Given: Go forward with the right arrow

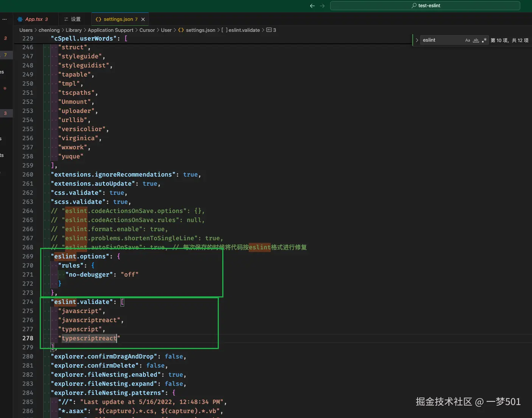Looking at the screenshot, I should [322, 6].
